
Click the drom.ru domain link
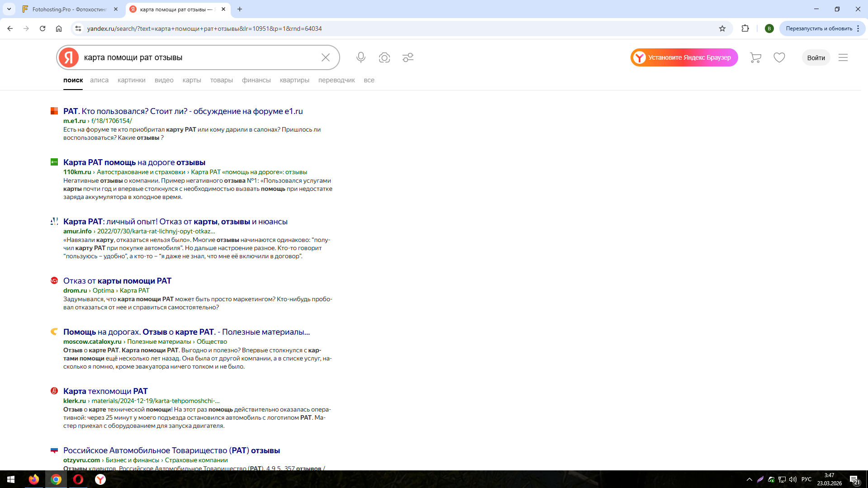(x=75, y=290)
